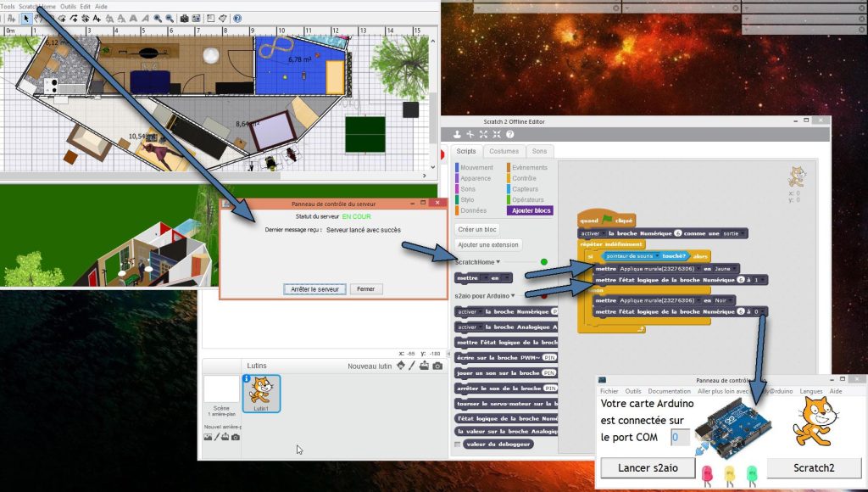Viewport: 868px width, 492px height.
Task: Click the Scratch duplicate stamp icon
Action: (x=457, y=134)
